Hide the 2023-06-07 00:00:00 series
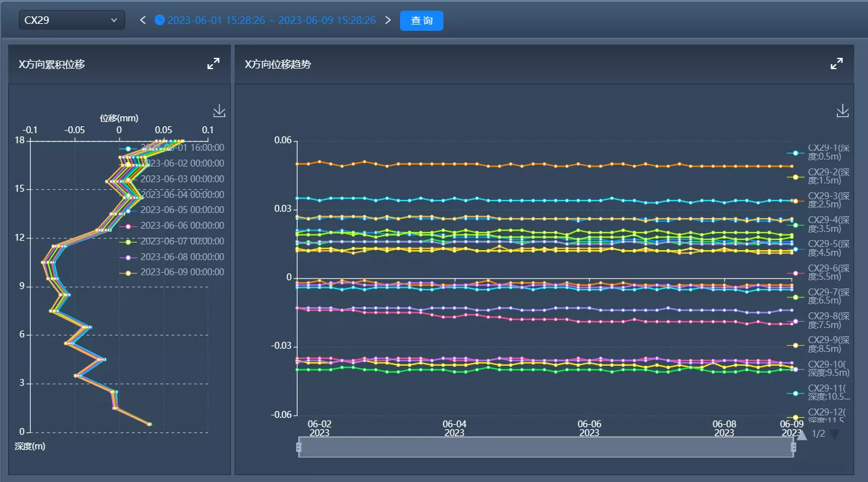 172,241
